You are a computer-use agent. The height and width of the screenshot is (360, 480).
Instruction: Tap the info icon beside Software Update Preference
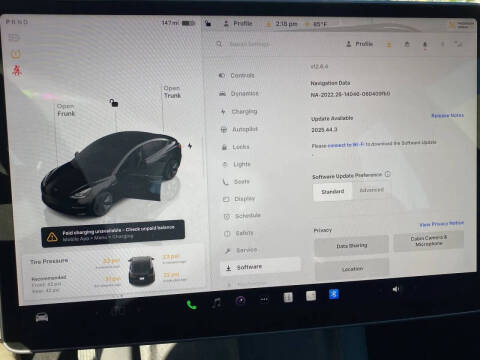[x=388, y=174]
